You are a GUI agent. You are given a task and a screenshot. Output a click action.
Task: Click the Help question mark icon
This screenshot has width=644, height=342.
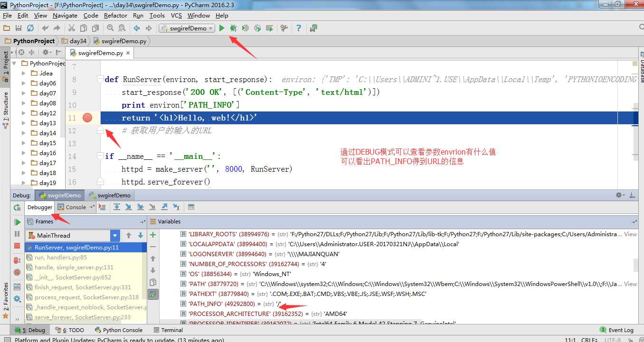pos(299,28)
